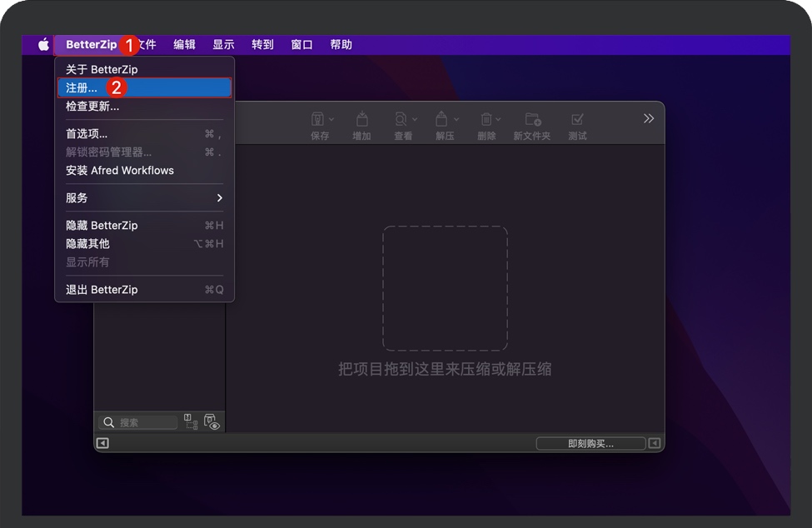812x528 pixels.
Task: Open the 解压 dropdown arrow
Action: [456, 120]
